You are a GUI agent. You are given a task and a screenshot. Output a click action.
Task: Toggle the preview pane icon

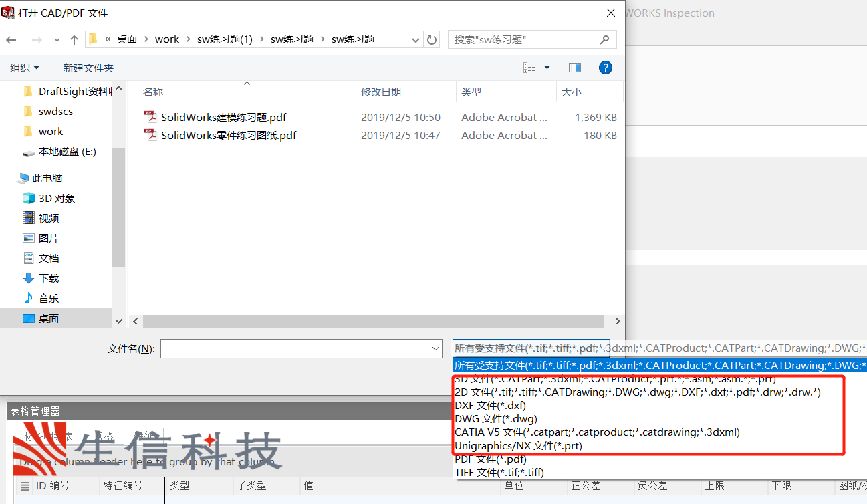[575, 68]
